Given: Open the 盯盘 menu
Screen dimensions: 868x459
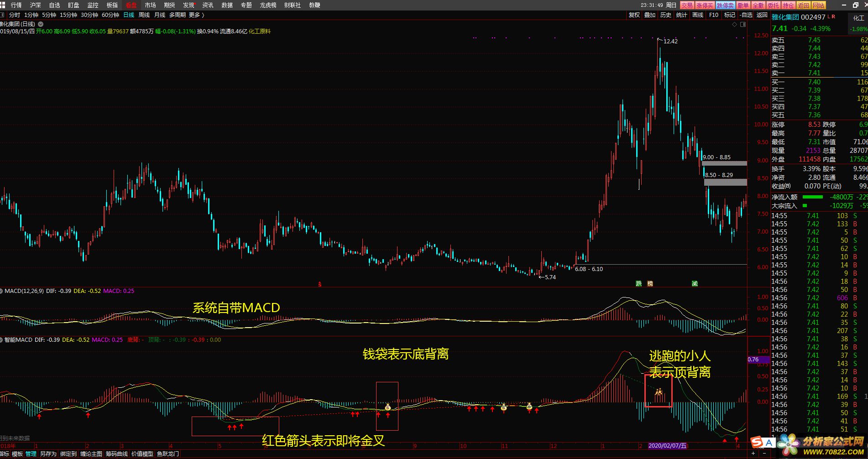Looking at the screenshot, I should pos(73,5).
